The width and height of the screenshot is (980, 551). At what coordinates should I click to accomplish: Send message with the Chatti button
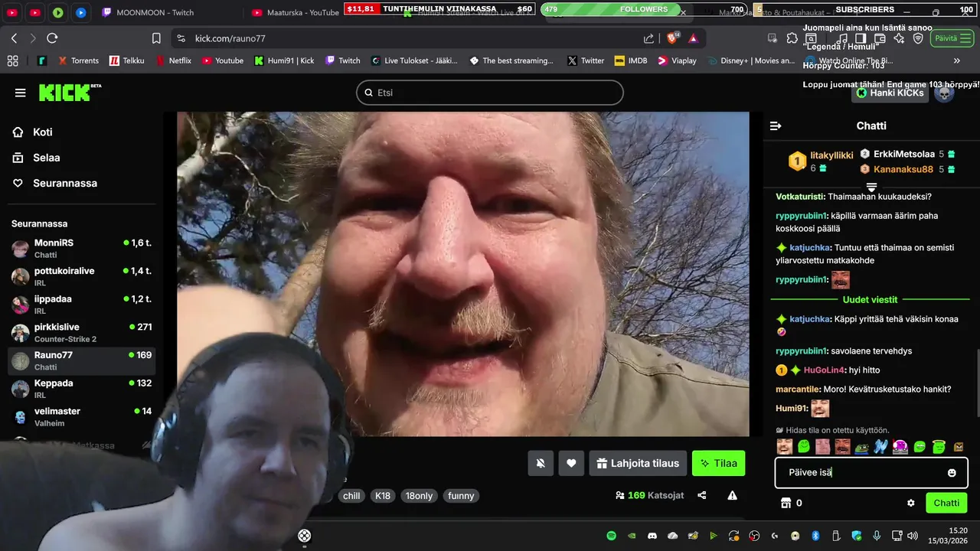click(x=946, y=503)
